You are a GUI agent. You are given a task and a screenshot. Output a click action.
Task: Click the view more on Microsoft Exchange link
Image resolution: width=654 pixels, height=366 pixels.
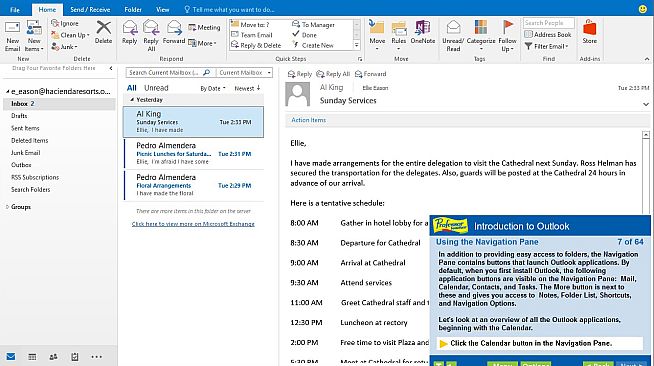tap(193, 224)
